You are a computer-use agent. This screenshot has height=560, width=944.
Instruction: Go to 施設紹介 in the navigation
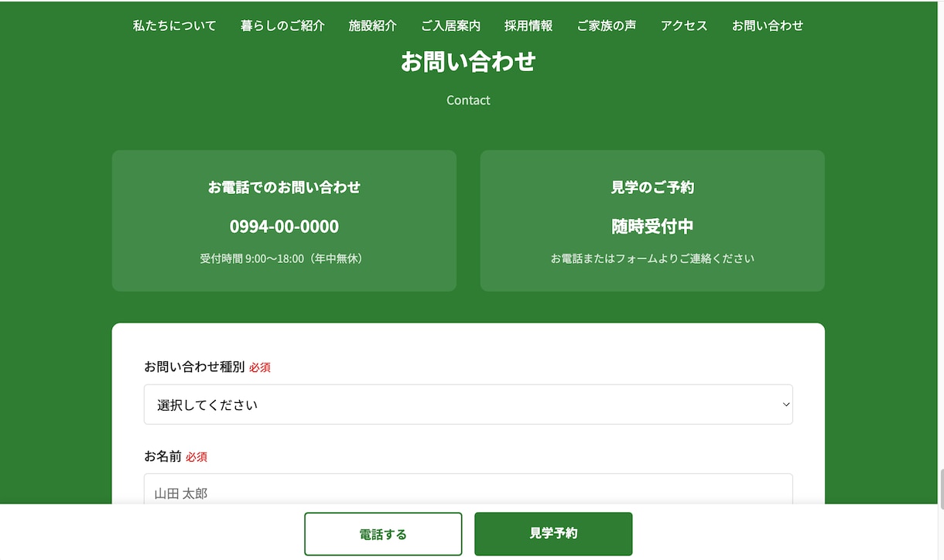[x=372, y=26]
